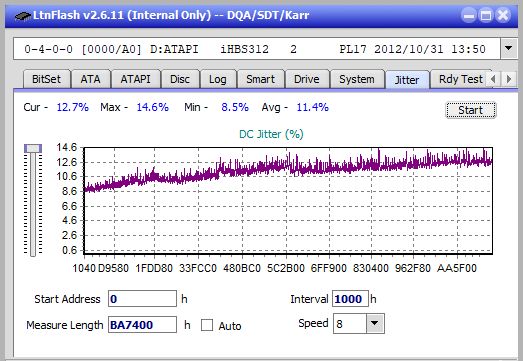Click the current jitter value 12.7%
Image resolution: width=523 pixels, height=361 pixels.
72,107
